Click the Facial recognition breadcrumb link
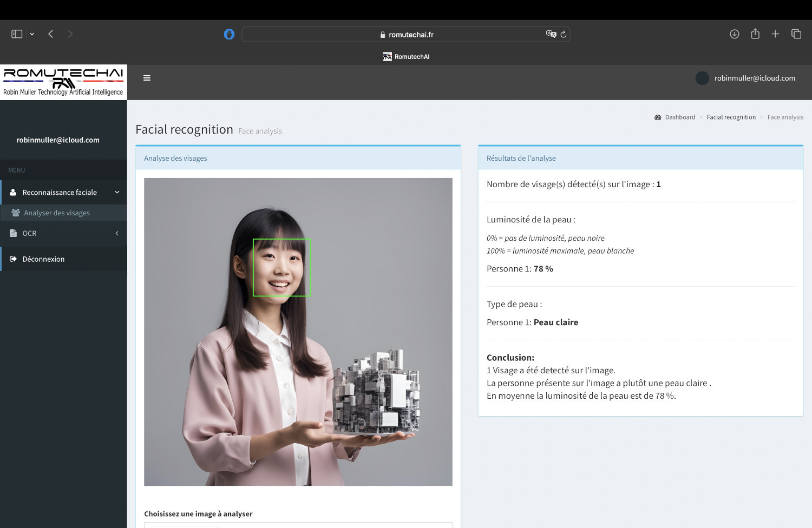This screenshot has width=812, height=528. pyautogui.click(x=731, y=117)
